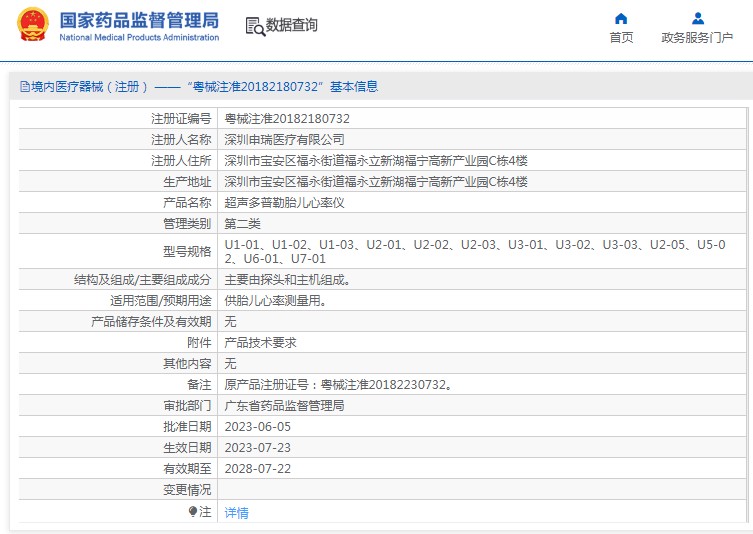Screen dimensions: 753x534
Task: Select product name 超声多普勒胎儿心率仪
Action: 284,203
